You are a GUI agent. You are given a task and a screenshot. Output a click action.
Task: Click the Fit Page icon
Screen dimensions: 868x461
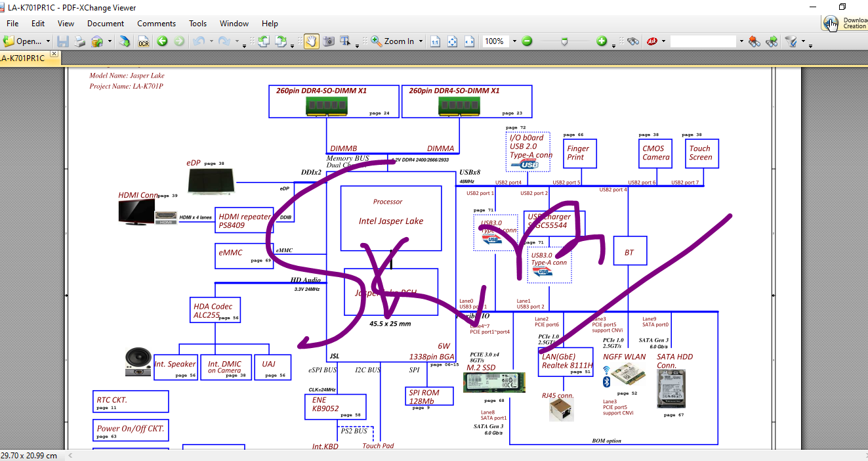452,41
